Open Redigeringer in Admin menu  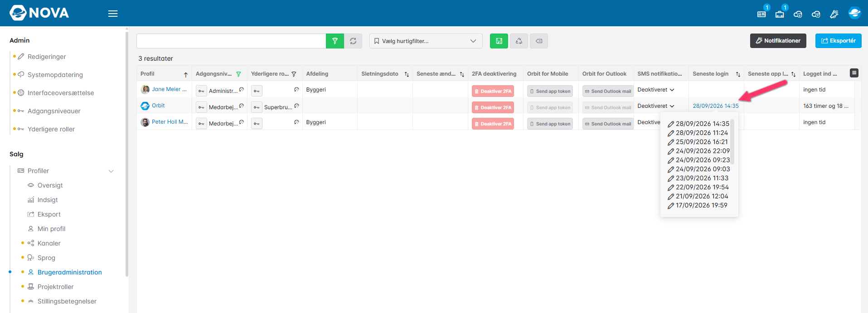pyautogui.click(x=47, y=57)
